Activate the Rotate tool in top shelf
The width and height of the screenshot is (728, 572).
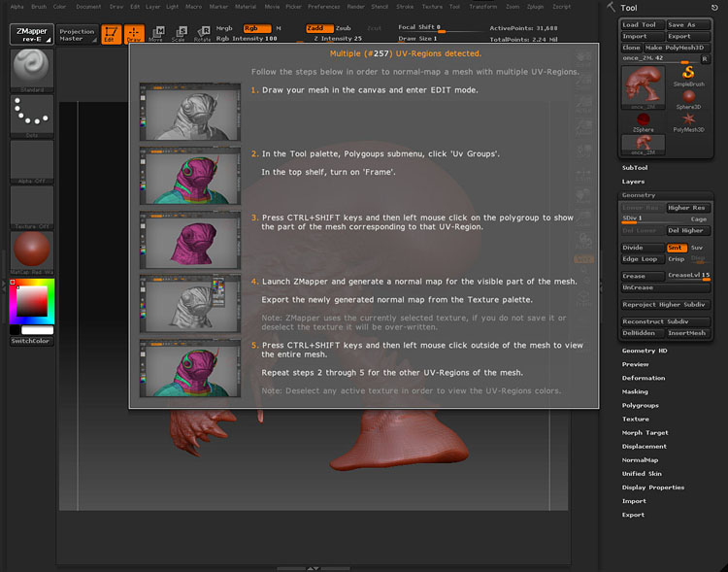click(x=202, y=35)
